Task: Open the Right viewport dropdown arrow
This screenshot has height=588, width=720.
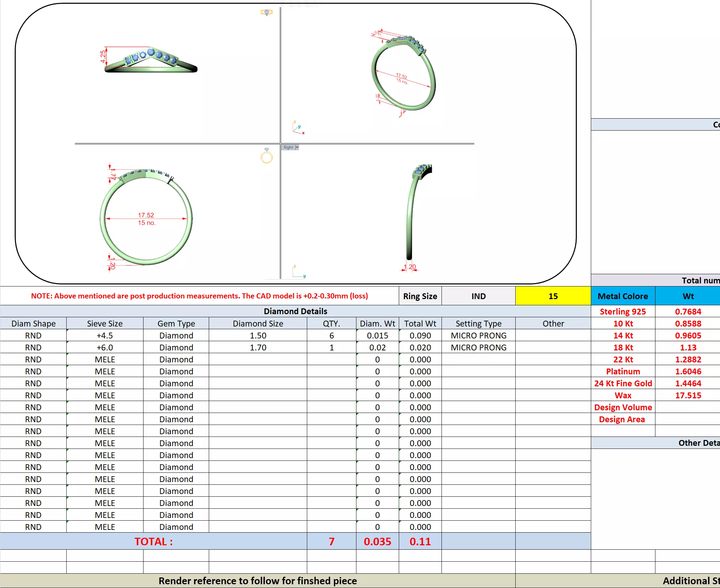Action: (297, 147)
